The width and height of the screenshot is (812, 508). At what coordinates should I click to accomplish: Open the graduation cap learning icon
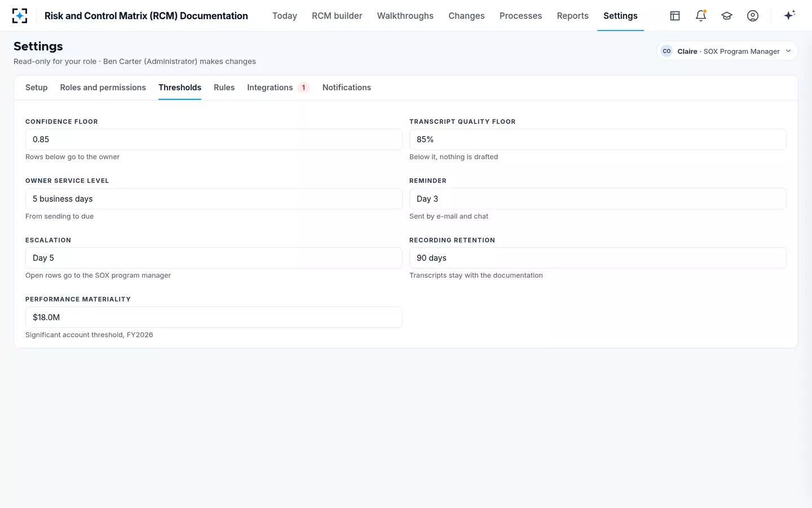click(727, 16)
